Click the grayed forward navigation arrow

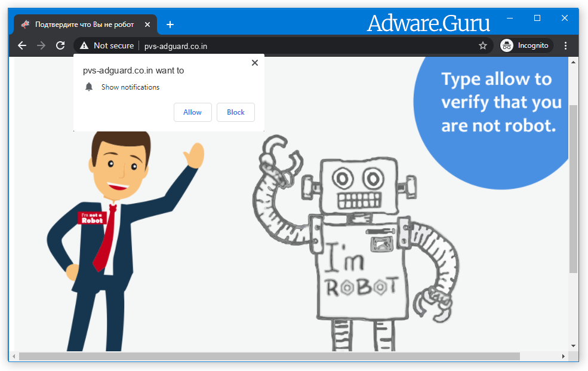tap(41, 45)
